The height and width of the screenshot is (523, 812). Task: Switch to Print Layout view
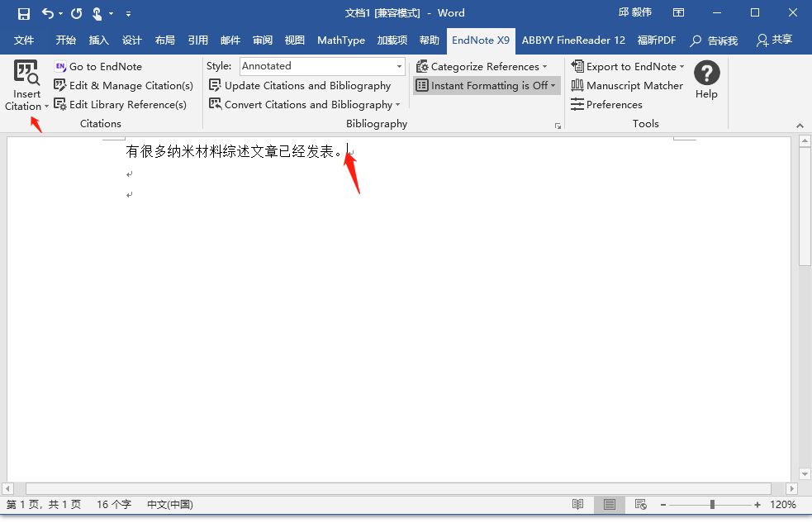pos(610,504)
